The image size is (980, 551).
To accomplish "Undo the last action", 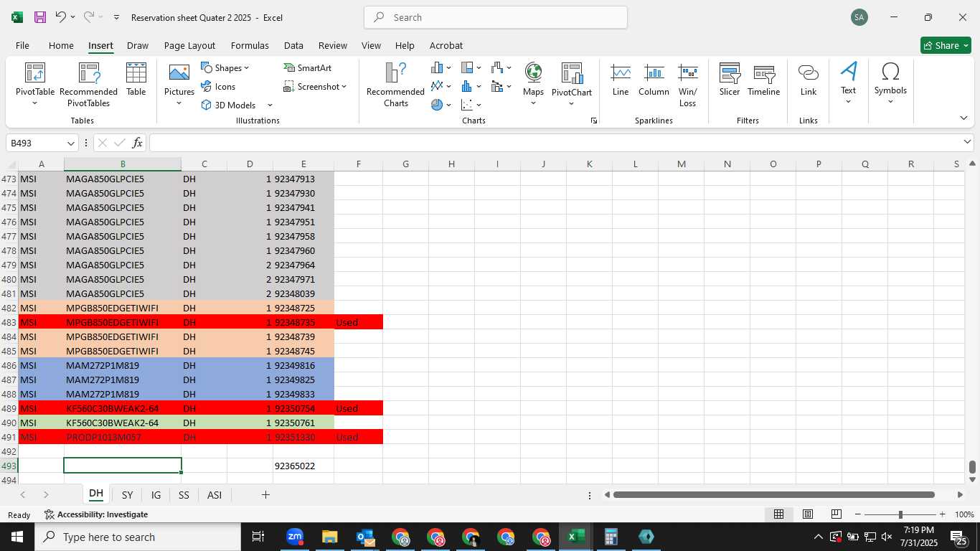I will tap(61, 17).
